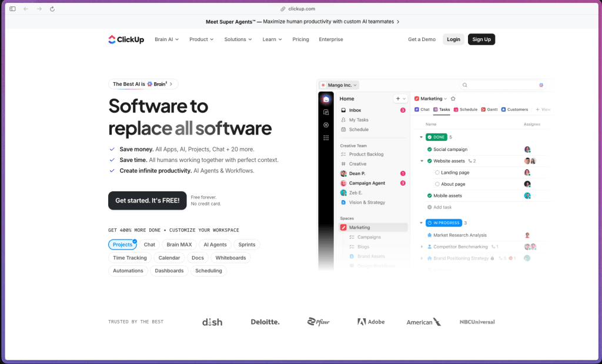
Task: Click the plus icon beside Home
Action: point(398,99)
